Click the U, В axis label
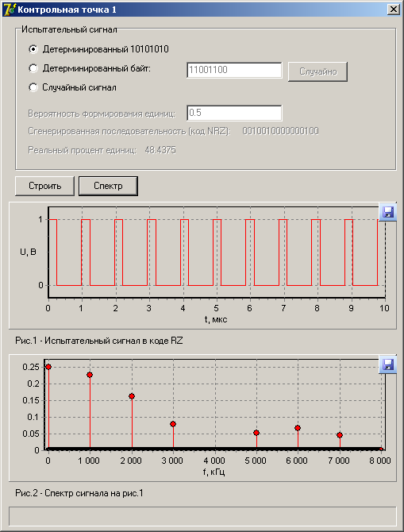Viewport: 404px width, 532px height. pyautogui.click(x=28, y=252)
